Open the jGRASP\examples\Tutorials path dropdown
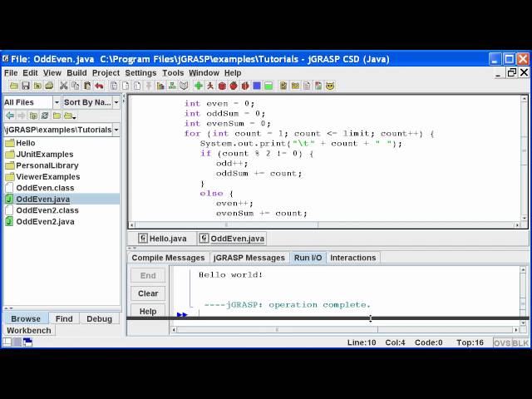The image size is (532, 399). 116,130
